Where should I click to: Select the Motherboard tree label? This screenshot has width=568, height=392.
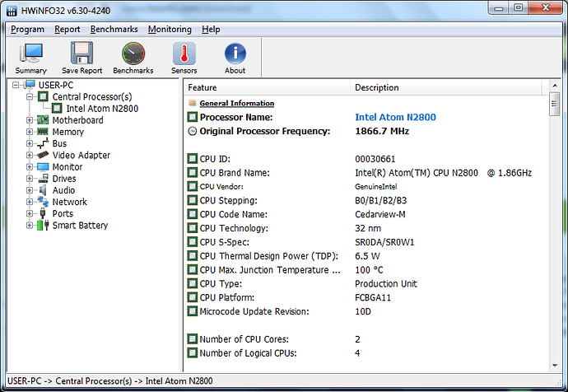[78, 120]
